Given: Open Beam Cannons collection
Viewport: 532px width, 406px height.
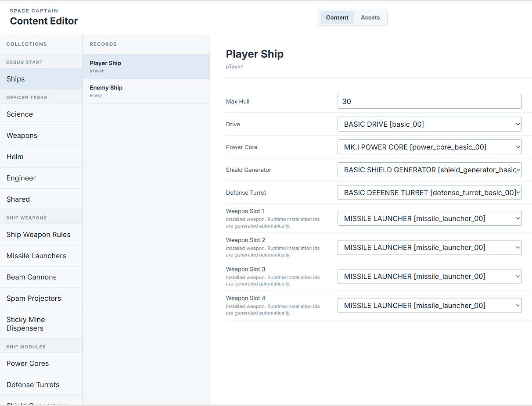Looking at the screenshot, I should [x=41, y=277].
